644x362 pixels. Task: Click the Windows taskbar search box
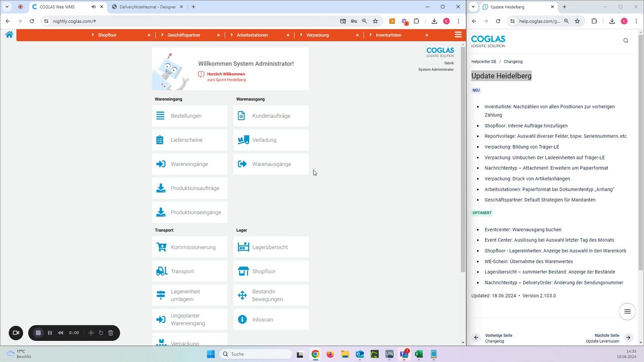coord(256,354)
